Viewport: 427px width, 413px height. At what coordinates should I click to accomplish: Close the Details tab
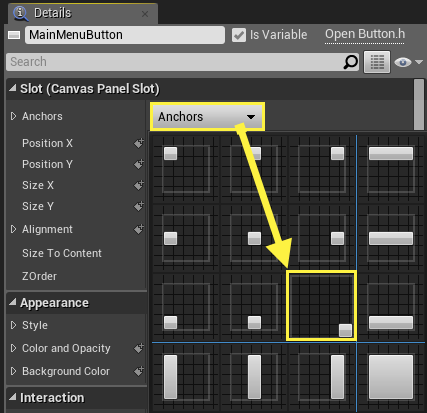(145, 14)
